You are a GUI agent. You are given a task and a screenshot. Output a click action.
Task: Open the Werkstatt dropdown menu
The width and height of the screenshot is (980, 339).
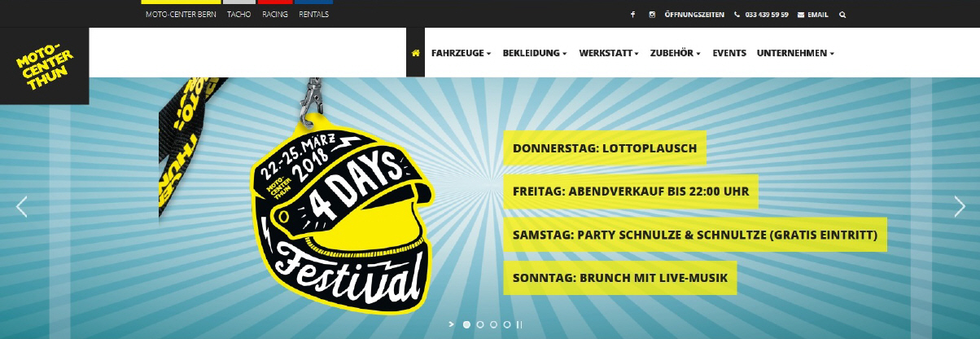point(609,53)
